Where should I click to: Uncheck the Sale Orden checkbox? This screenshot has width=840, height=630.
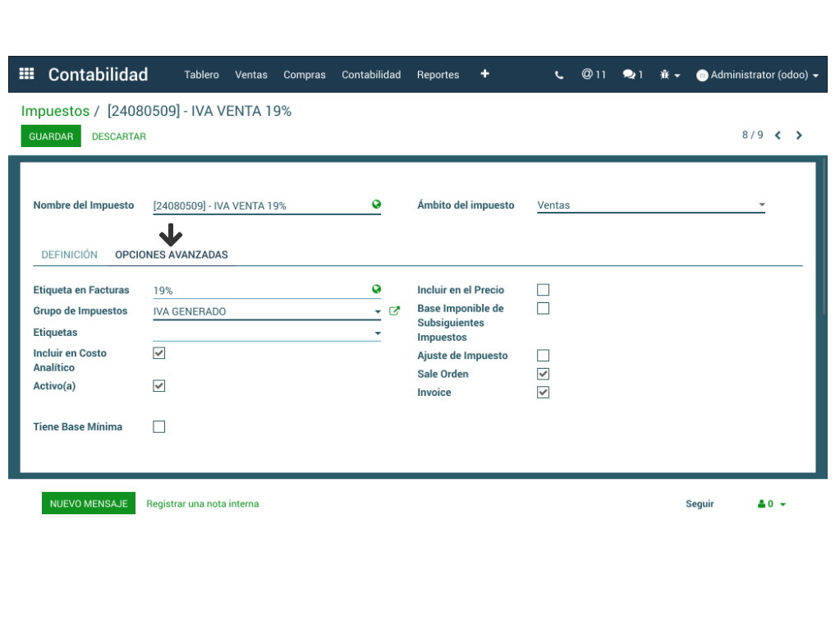click(543, 374)
